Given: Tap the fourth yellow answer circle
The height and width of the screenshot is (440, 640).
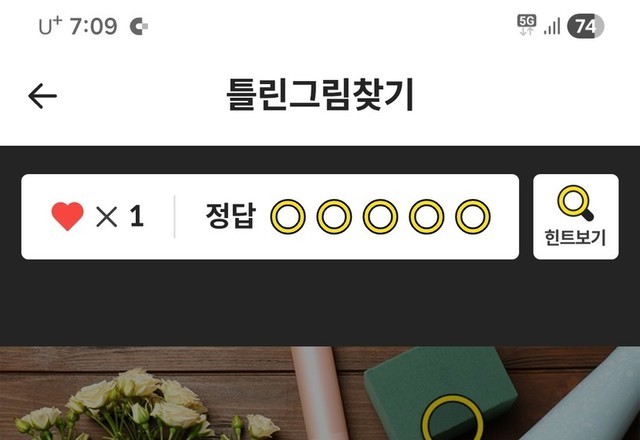Looking at the screenshot, I should click(x=427, y=216).
